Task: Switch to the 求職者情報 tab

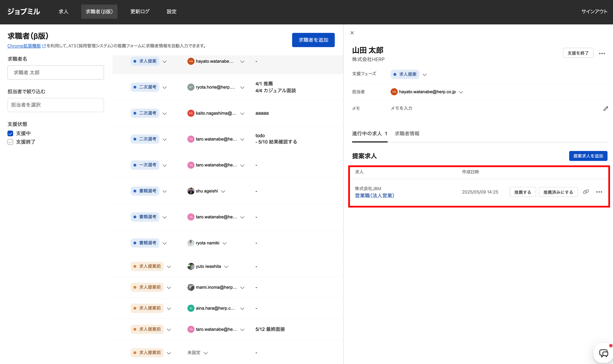Action: coord(407,134)
